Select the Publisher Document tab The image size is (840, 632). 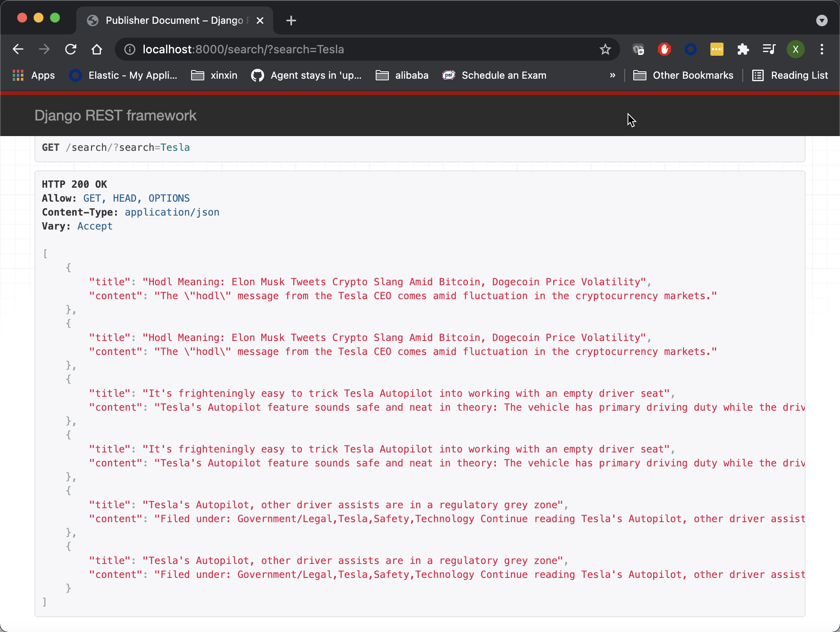172,20
